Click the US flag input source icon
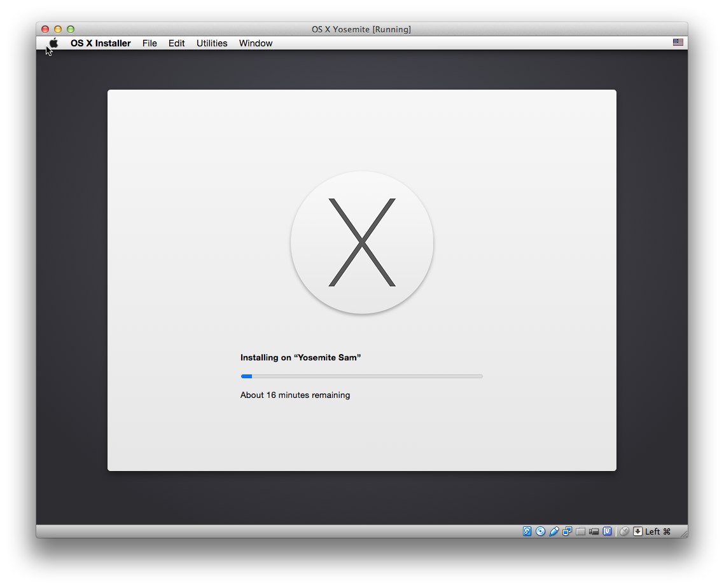Viewport: 724px width, 588px height. coord(678,43)
